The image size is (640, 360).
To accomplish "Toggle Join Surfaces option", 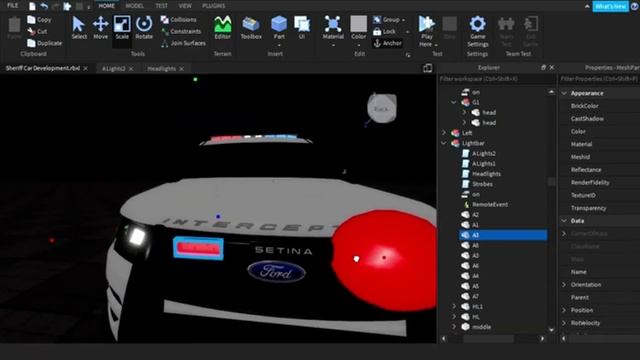I will (183, 43).
